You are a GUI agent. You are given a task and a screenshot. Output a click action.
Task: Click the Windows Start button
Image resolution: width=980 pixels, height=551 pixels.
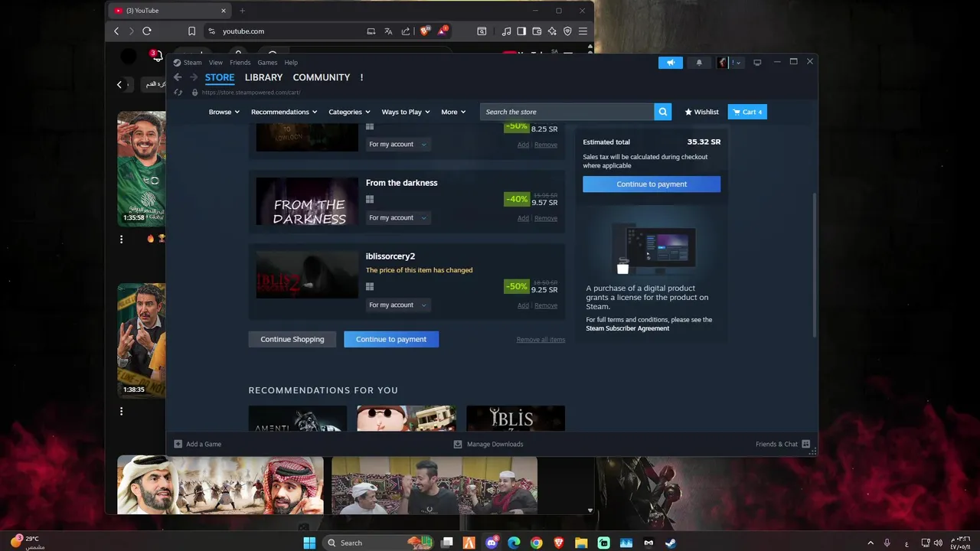tap(309, 543)
